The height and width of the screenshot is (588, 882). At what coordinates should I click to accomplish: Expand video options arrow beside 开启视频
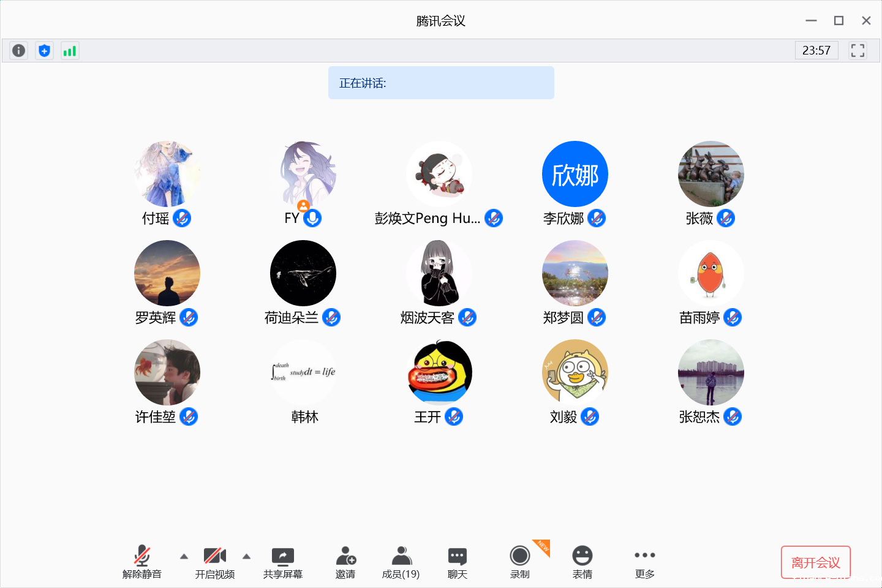pyautogui.click(x=246, y=557)
